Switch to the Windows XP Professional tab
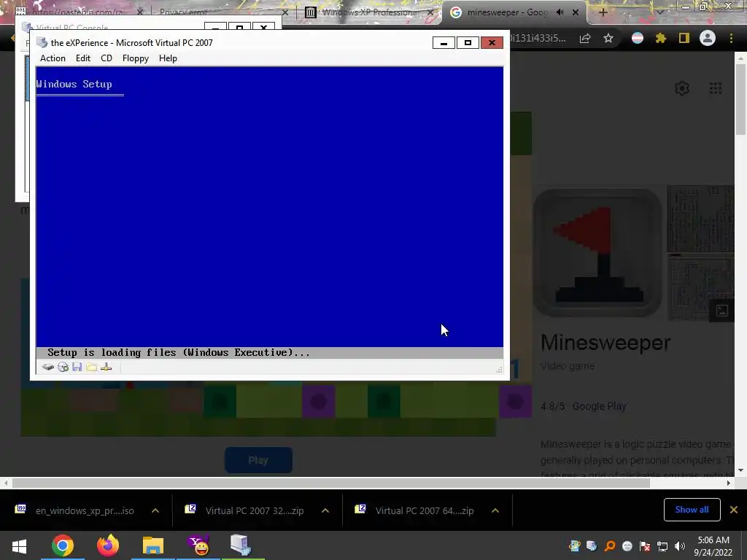The height and width of the screenshot is (560, 747). (x=369, y=12)
